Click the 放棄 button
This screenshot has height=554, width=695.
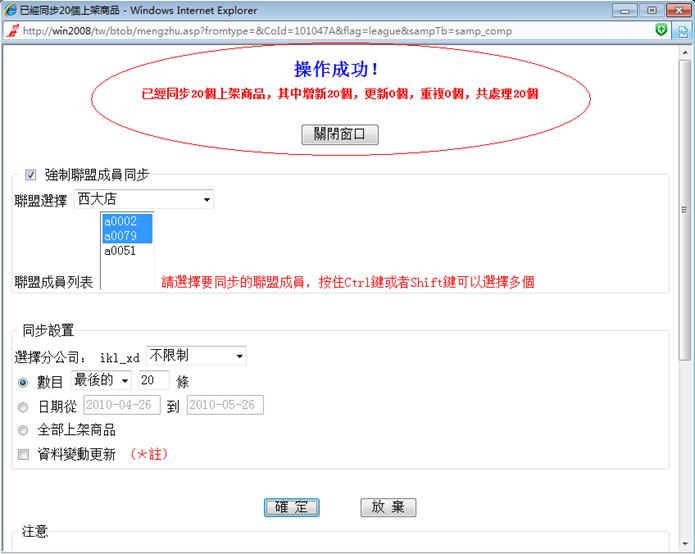pyautogui.click(x=388, y=507)
